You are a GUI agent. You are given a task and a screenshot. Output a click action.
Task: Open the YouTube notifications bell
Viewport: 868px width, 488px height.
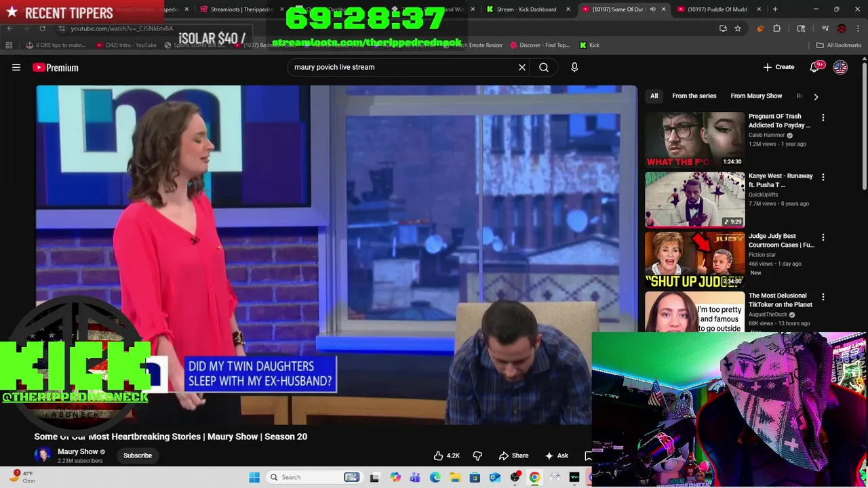[x=814, y=67]
